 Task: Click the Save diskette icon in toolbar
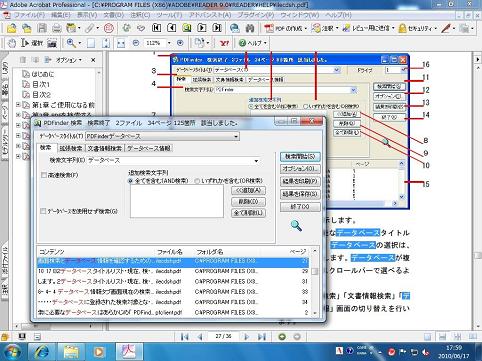pyautogui.click(x=42, y=28)
